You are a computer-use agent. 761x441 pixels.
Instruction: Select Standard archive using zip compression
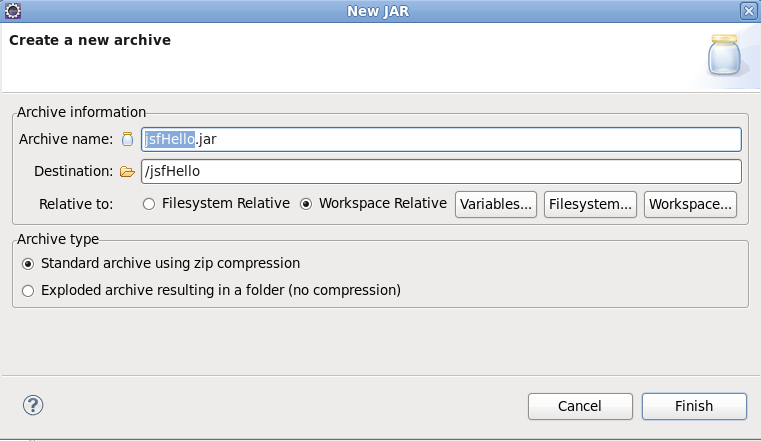tap(28, 264)
